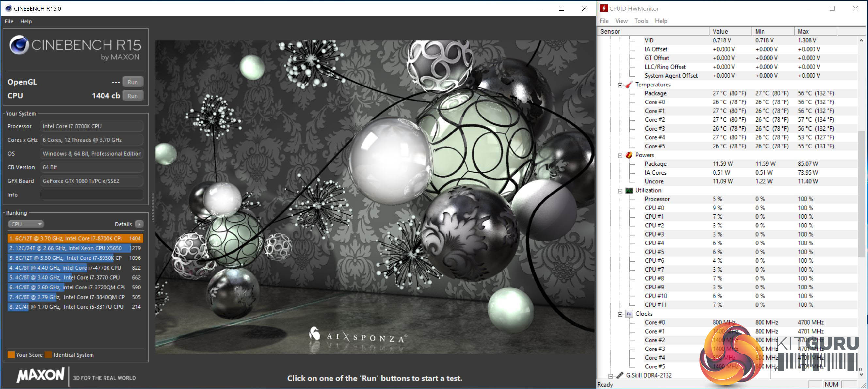Click the Details arrow icon in Ranking
The width and height of the screenshot is (868, 389).
click(x=139, y=224)
